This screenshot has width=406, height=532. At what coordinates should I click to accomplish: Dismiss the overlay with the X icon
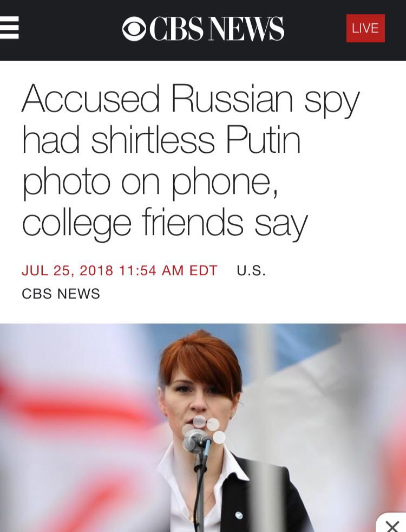click(393, 526)
